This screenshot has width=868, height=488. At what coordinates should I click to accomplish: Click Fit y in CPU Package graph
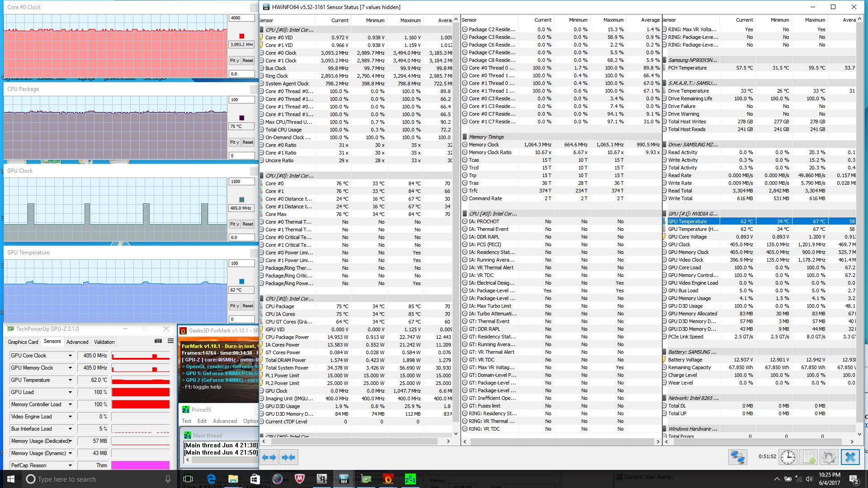234,142
